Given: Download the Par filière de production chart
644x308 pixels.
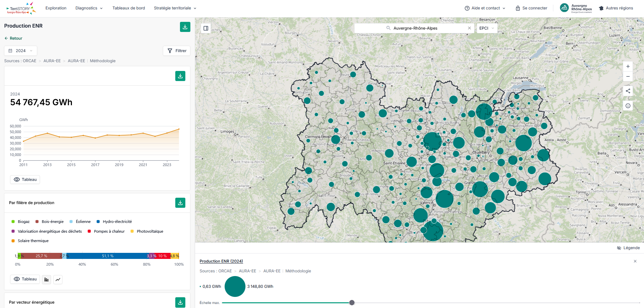Looking at the screenshot, I should coord(180,203).
